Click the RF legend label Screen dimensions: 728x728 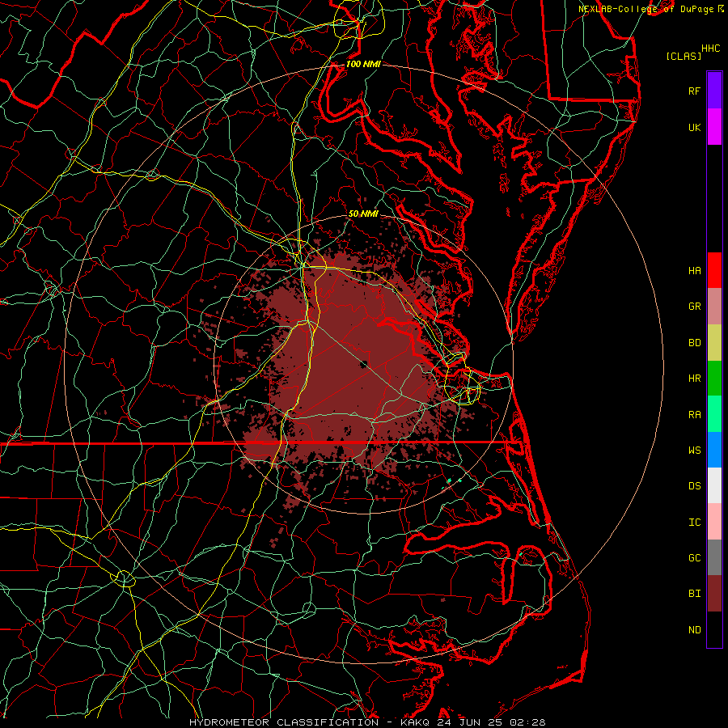[694, 91]
